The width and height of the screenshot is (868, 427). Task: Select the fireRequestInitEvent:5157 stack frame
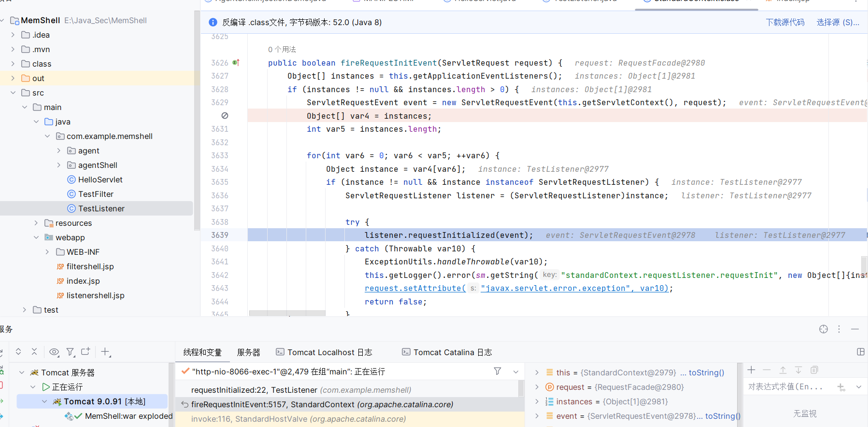(x=346, y=404)
